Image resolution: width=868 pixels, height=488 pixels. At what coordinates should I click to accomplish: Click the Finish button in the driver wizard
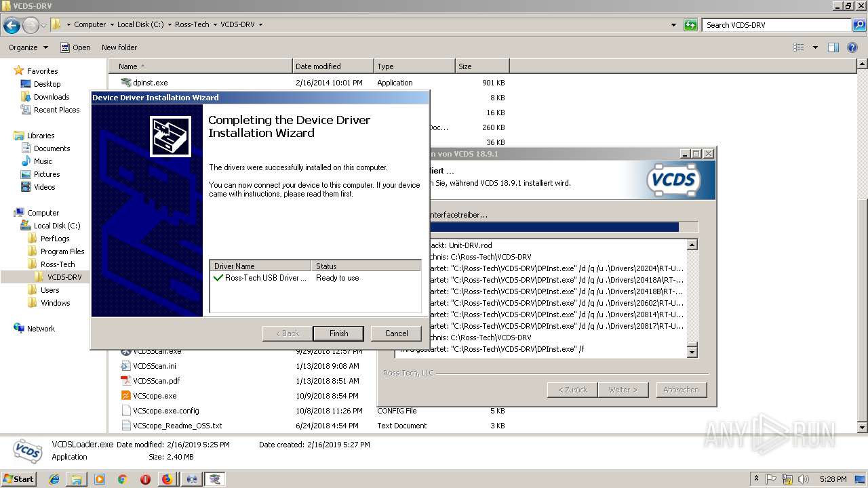tap(338, 333)
